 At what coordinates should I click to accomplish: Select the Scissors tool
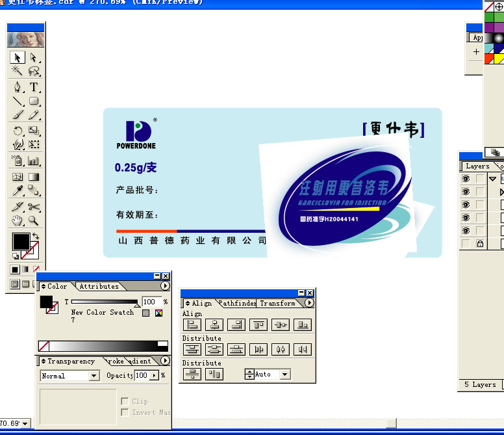pos(33,207)
